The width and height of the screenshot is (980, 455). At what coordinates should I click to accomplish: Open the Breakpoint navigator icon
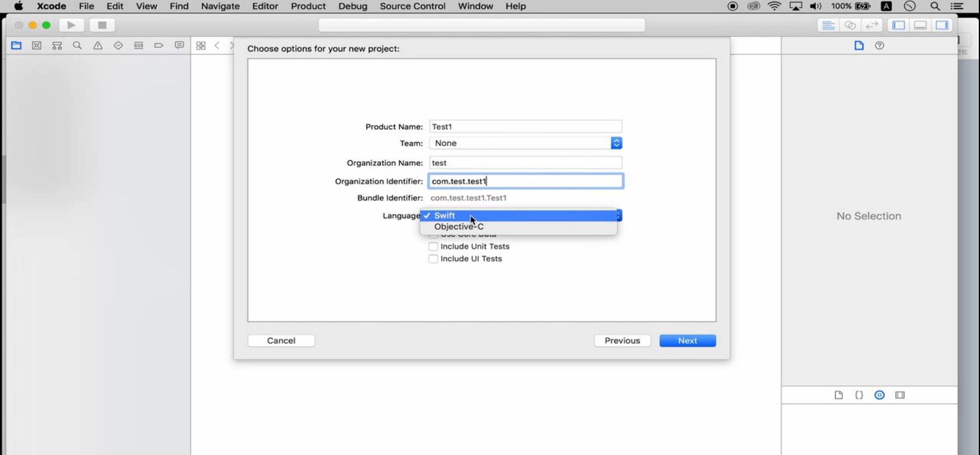pyautogui.click(x=159, y=45)
